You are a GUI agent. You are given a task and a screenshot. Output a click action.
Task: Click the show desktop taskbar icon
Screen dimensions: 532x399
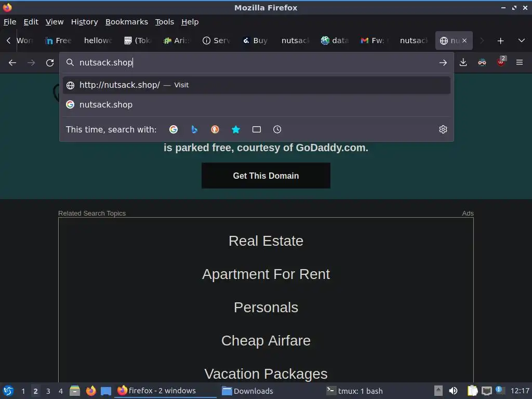pyautogui.click(x=106, y=391)
